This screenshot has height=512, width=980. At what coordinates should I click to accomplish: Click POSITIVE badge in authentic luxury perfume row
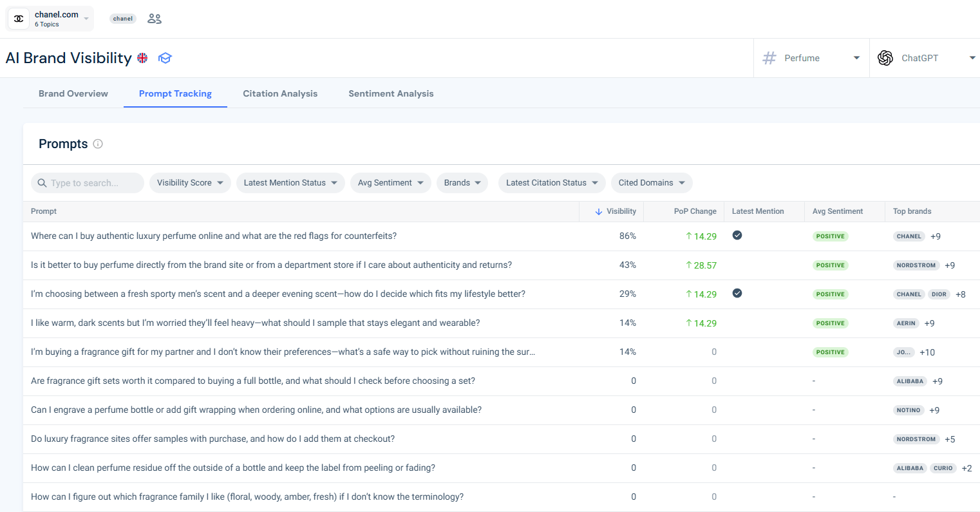[x=831, y=236]
